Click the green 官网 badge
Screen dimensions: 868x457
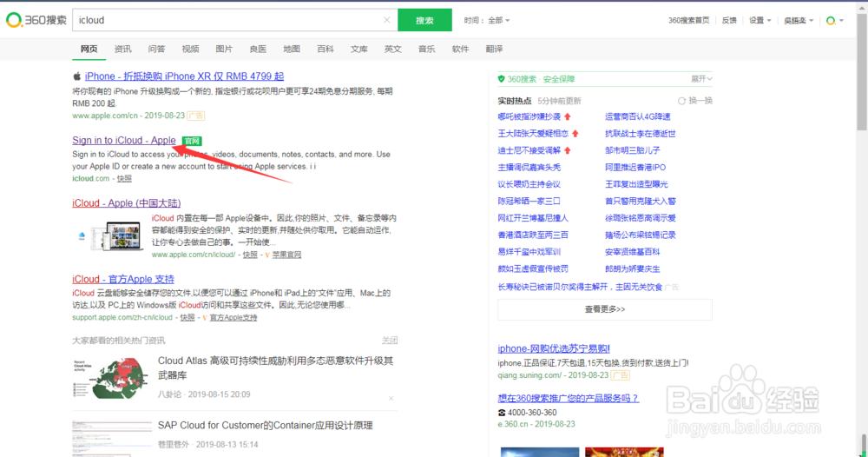pos(192,141)
